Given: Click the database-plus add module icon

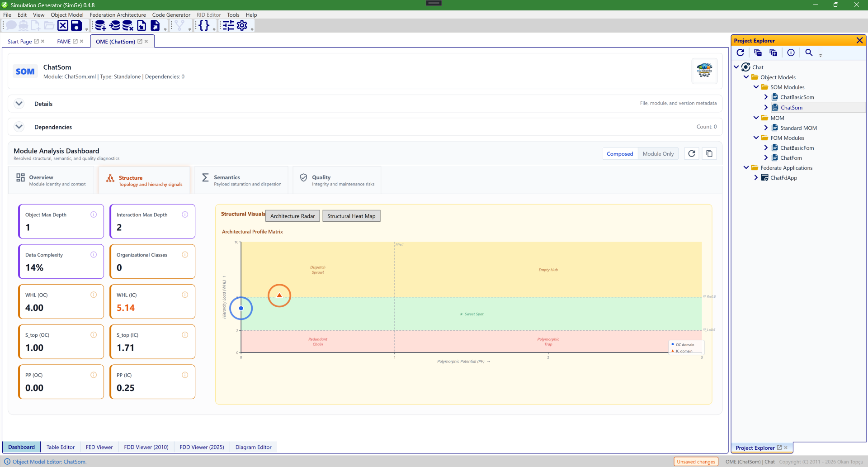Looking at the screenshot, I should pyautogui.click(x=101, y=26).
